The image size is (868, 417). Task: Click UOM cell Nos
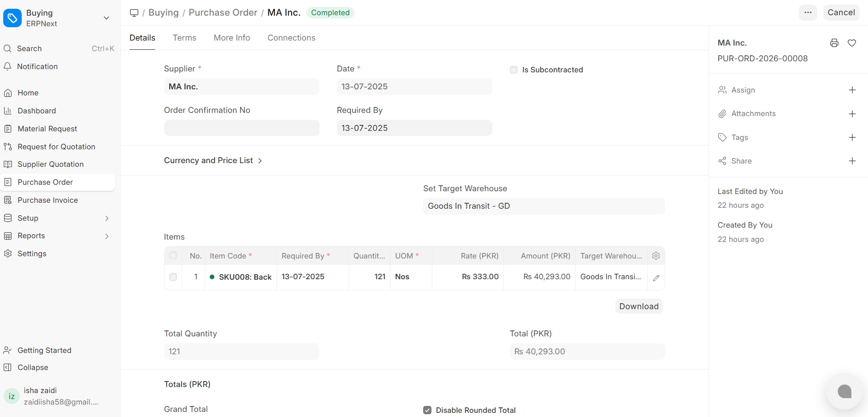pos(411,277)
